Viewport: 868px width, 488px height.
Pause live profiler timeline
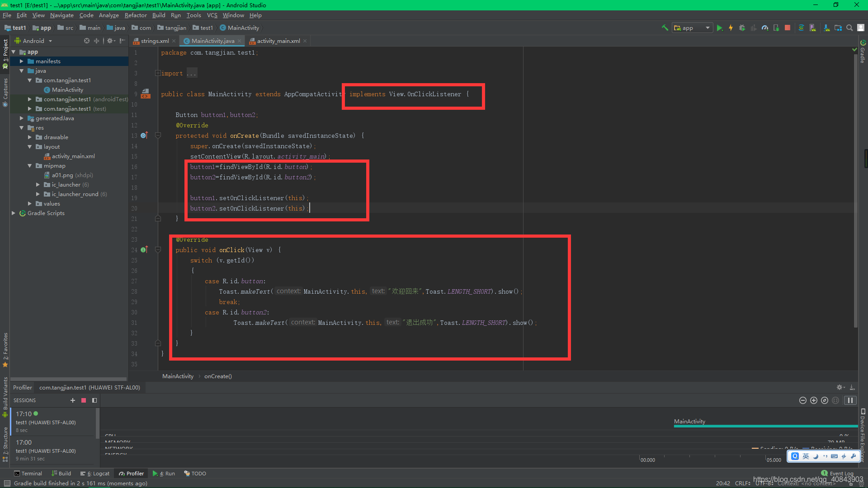pyautogui.click(x=850, y=400)
